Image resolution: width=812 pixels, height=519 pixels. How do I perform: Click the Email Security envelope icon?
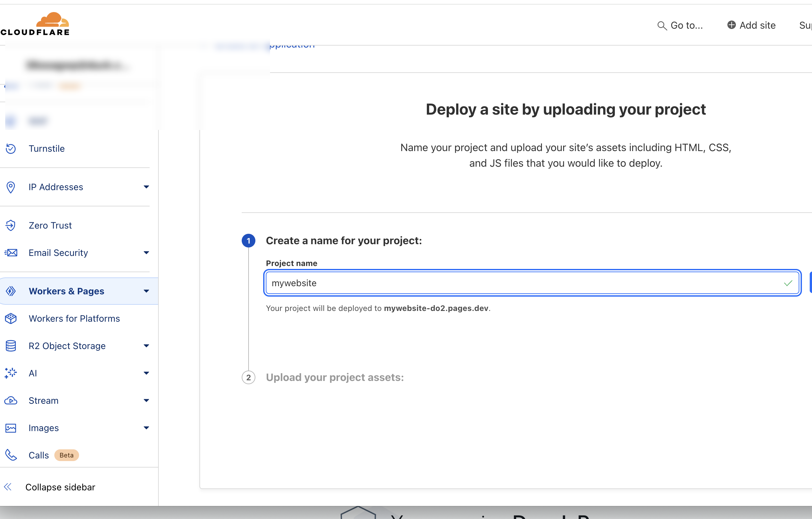[x=11, y=253]
